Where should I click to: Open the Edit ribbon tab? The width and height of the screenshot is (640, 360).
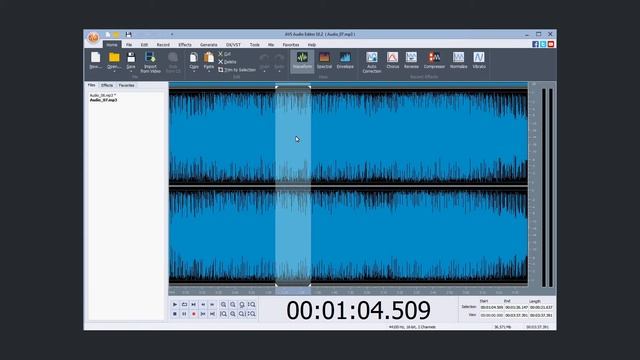point(144,44)
